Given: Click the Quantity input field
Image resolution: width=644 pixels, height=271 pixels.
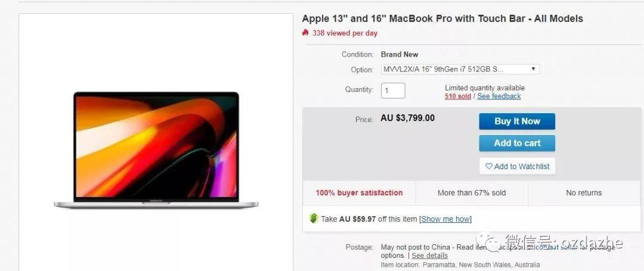Looking at the screenshot, I should tap(393, 91).
